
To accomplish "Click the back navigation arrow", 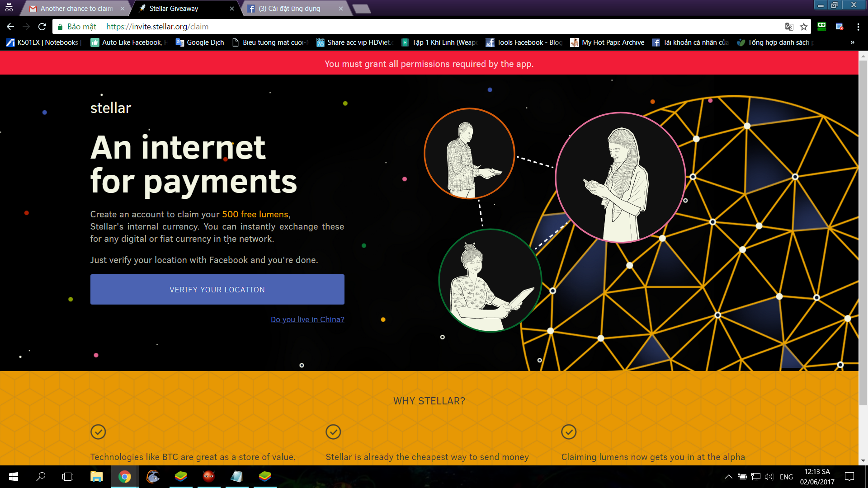I will (x=10, y=27).
